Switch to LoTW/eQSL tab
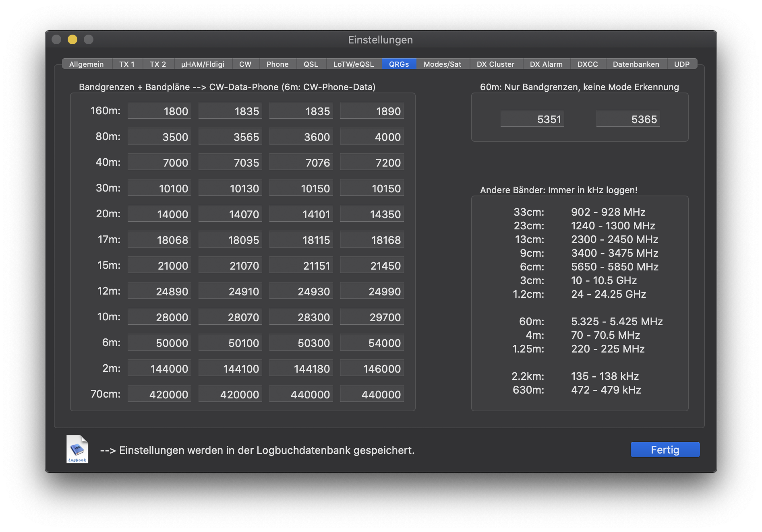The height and width of the screenshot is (532, 762). click(x=353, y=64)
